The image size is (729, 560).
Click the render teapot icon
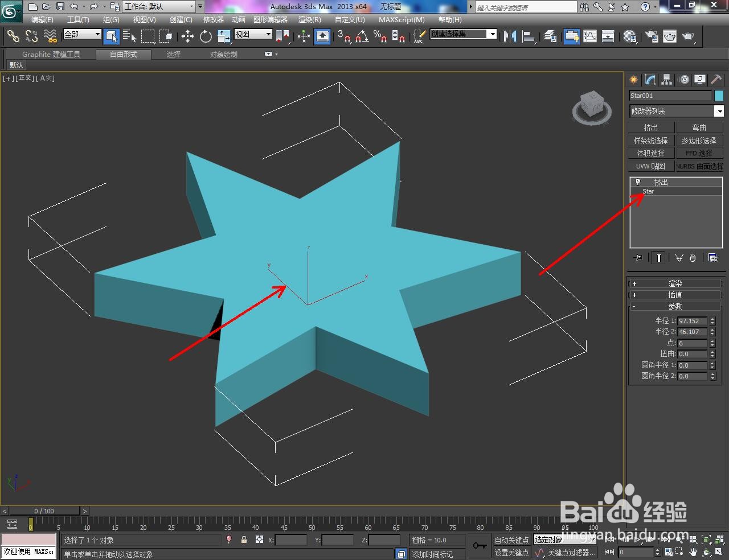point(688,36)
